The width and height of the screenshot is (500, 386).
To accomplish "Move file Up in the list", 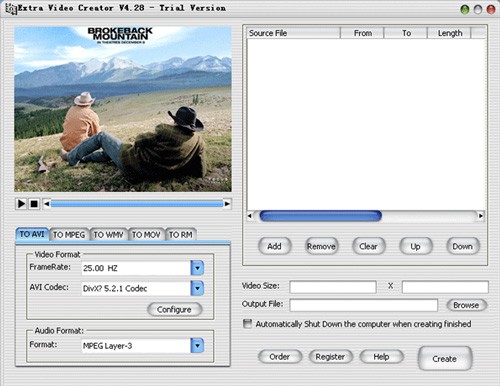I will 415,246.
